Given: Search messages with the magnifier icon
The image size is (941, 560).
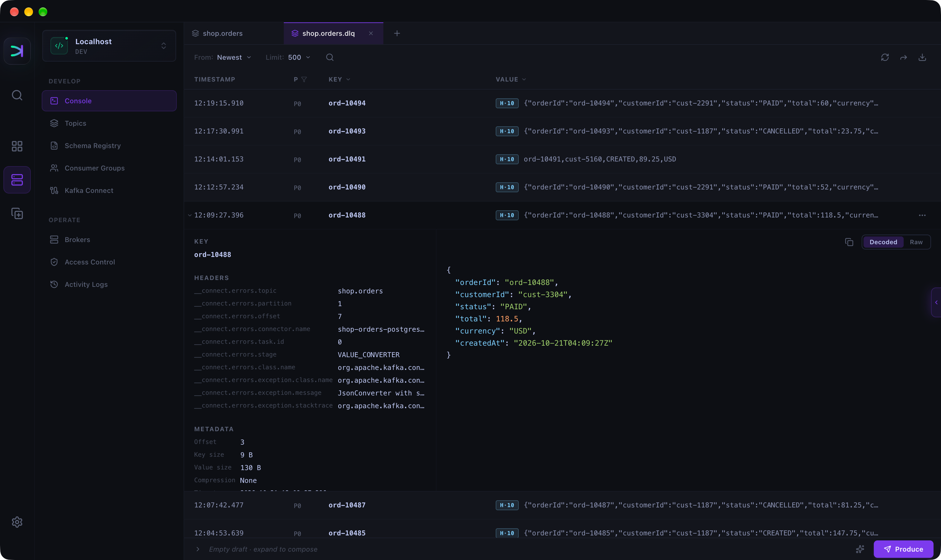Looking at the screenshot, I should [330, 57].
